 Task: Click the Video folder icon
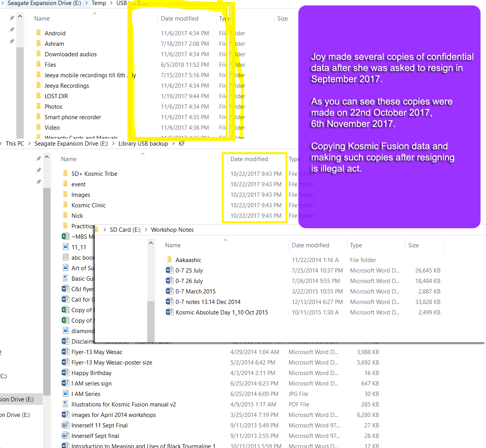38,127
